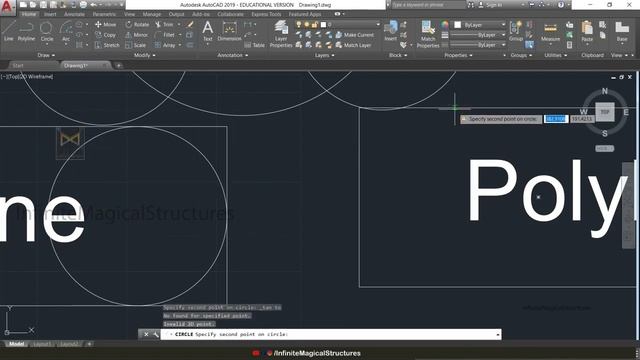Activate the Move command
640x360 pixels.
(105, 24)
